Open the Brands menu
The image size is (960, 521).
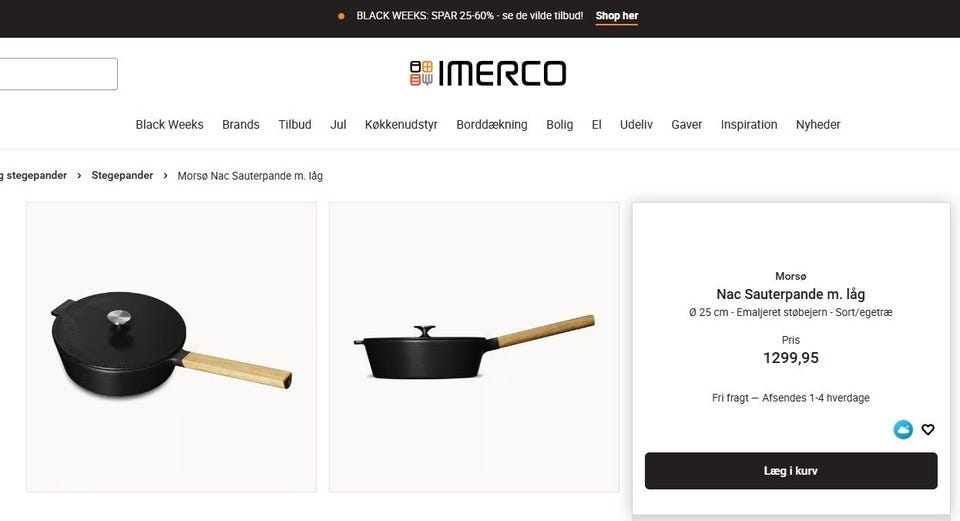click(241, 124)
